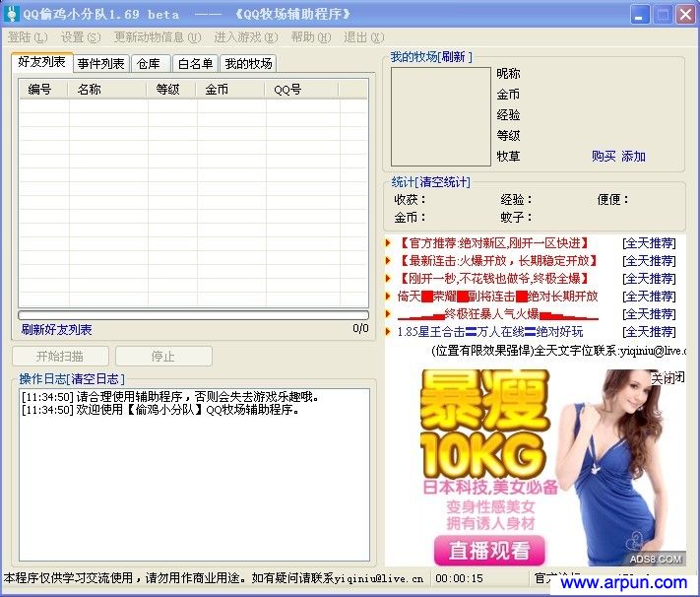Click the yiqiniu@live.cn contact text in status bar
This screenshot has height=597, width=700.
379,578
